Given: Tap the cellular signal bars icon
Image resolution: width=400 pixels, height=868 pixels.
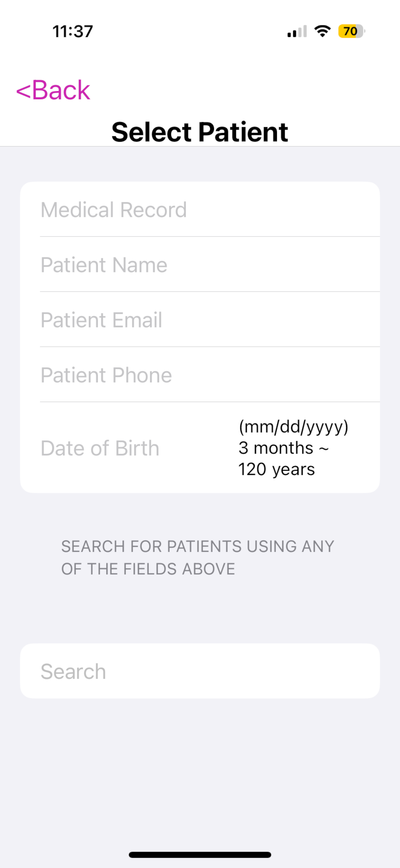Looking at the screenshot, I should 297,31.
